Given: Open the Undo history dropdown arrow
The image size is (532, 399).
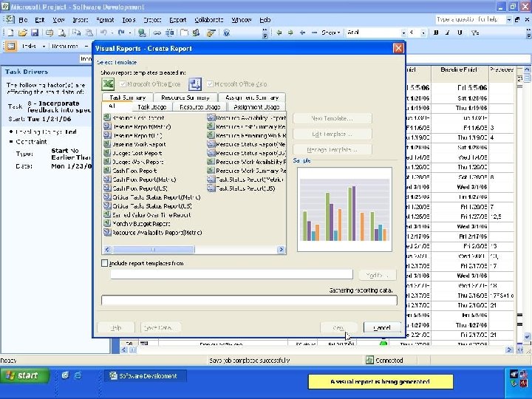Looking at the screenshot, I should [x=112, y=33].
